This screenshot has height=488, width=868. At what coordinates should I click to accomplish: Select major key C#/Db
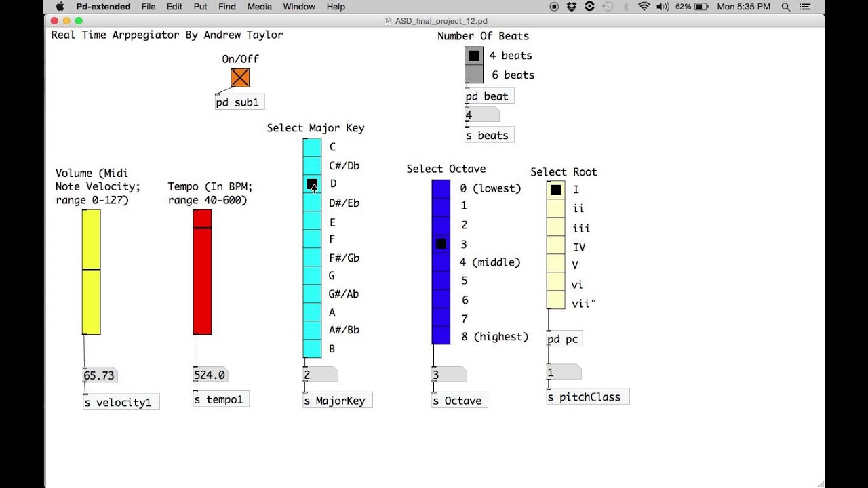312,165
